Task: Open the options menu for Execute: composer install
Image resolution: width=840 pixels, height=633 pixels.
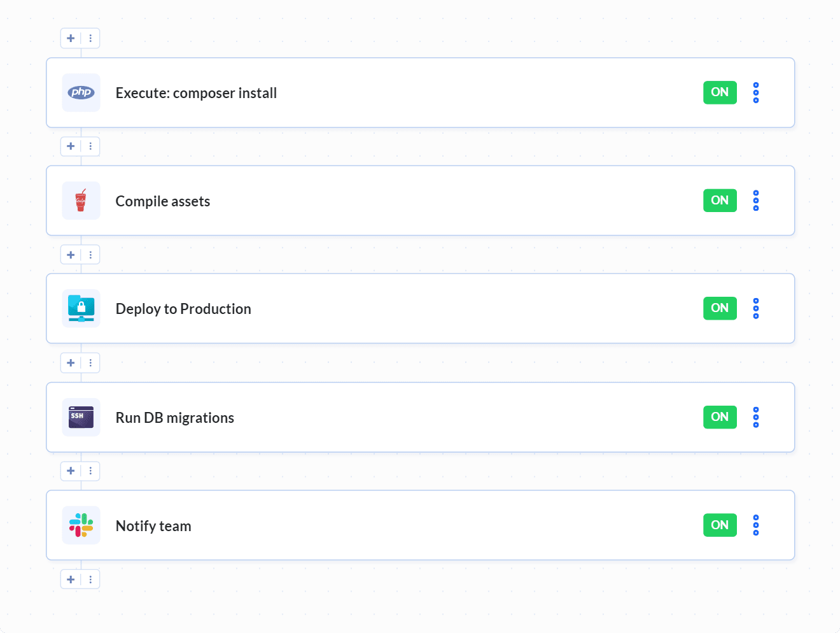Action: [x=755, y=92]
